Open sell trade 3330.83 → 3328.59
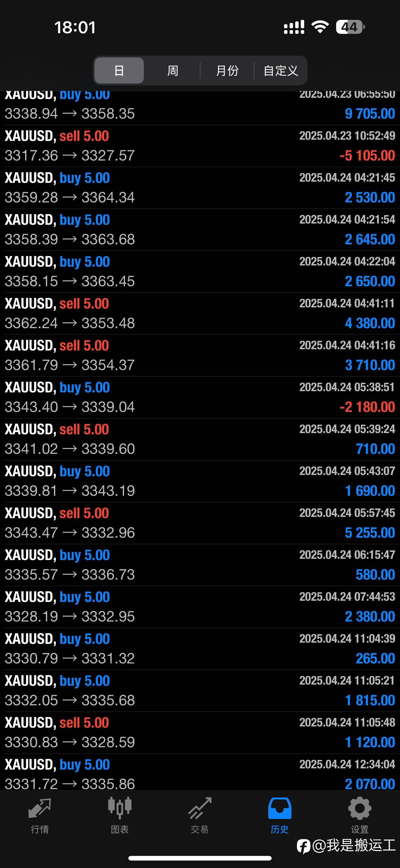The height and width of the screenshot is (868, 400). [x=200, y=733]
